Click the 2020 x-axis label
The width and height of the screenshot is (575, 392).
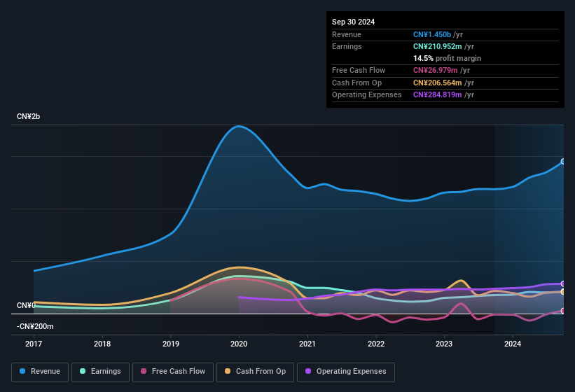(239, 344)
